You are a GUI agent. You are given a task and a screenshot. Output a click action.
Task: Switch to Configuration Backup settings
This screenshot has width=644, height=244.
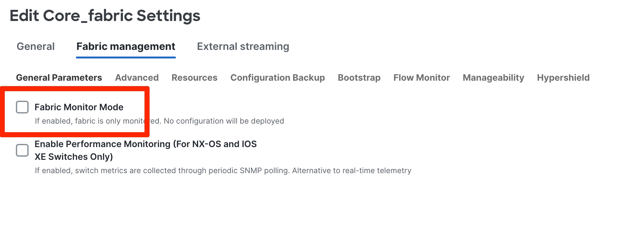click(278, 78)
